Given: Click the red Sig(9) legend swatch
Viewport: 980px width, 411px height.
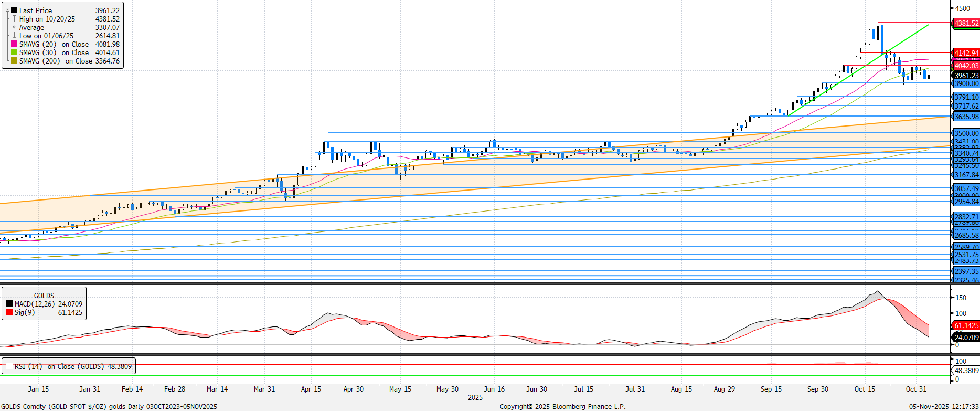Looking at the screenshot, I should (x=9, y=312).
